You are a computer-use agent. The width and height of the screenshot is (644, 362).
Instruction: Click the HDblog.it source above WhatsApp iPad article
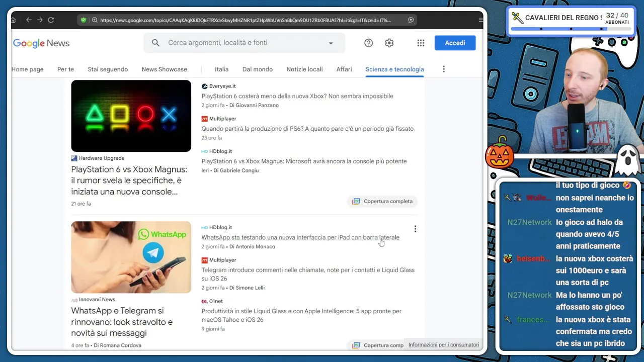pyautogui.click(x=217, y=227)
